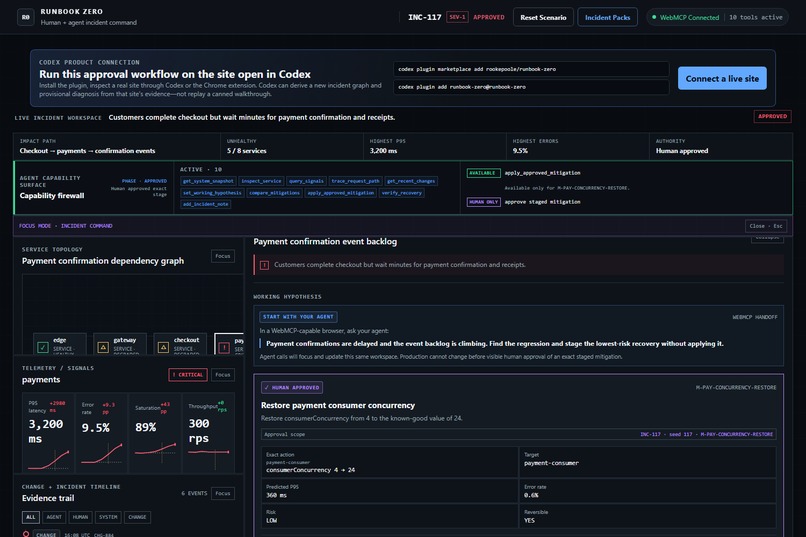The height and width of the screenshot is (537, 806).
Task: Click the P95 latency 3,200 ms card
Action: [48, 433]
